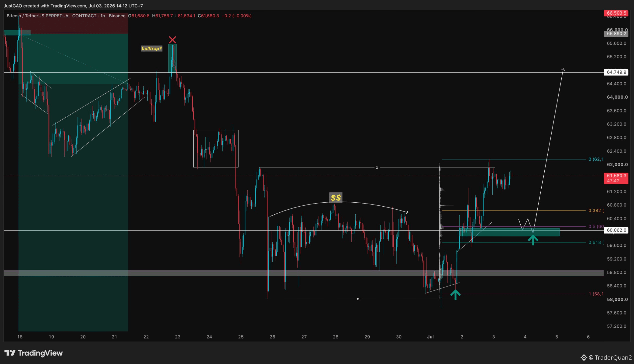Click the symbol title Bitcoin / TetherUS PERPETUAL CONTRACT

coord(52,16)
